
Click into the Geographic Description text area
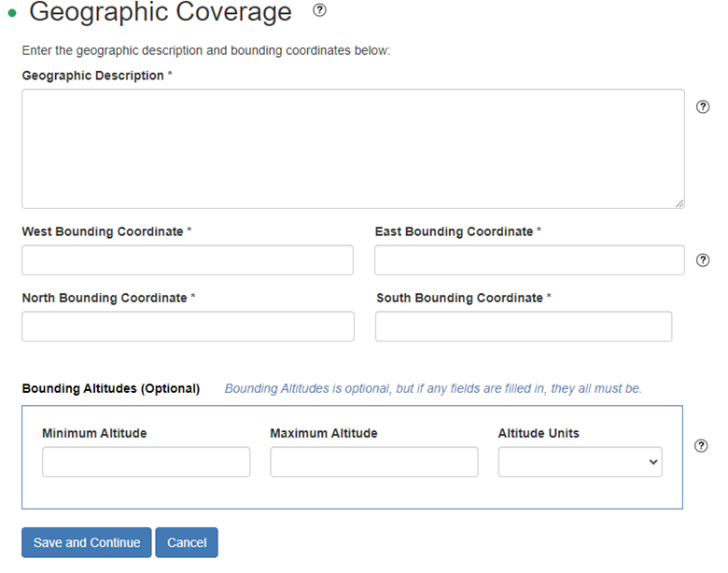pyautogui.click(x=353, y=148)
